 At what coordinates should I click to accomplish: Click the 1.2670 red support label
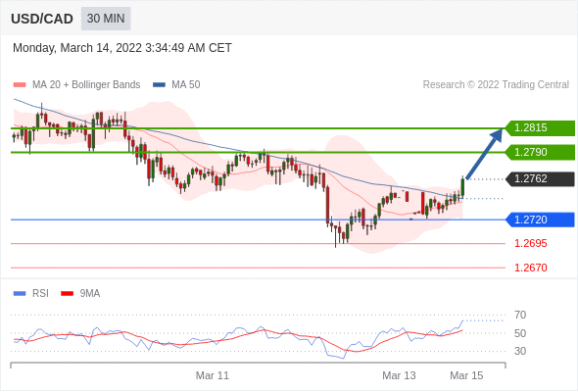point(530,268)
